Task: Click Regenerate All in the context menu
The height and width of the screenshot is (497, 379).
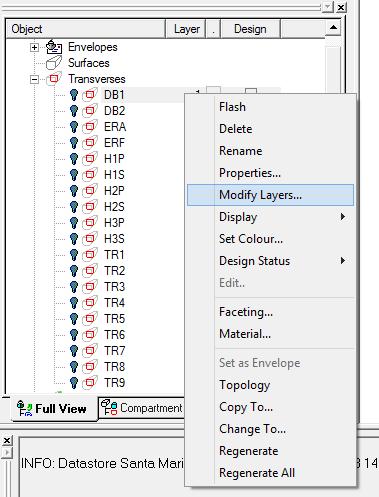Action: click(x=270, y=473)
